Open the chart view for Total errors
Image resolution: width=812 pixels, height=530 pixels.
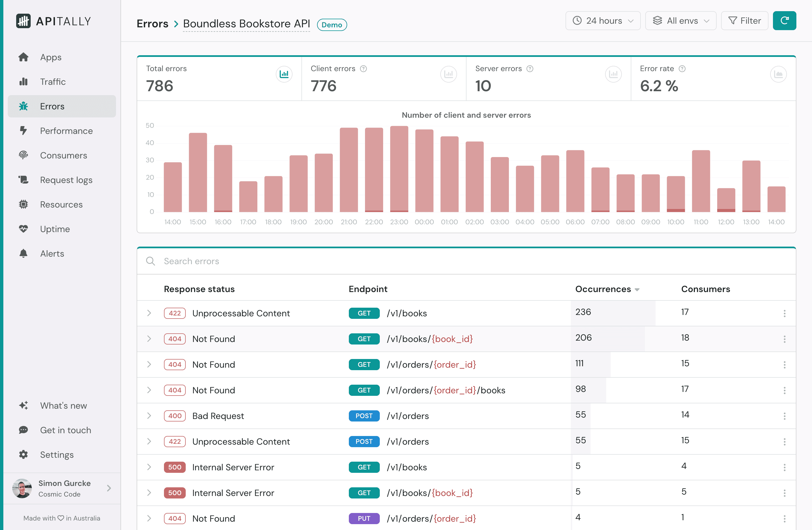284,74
